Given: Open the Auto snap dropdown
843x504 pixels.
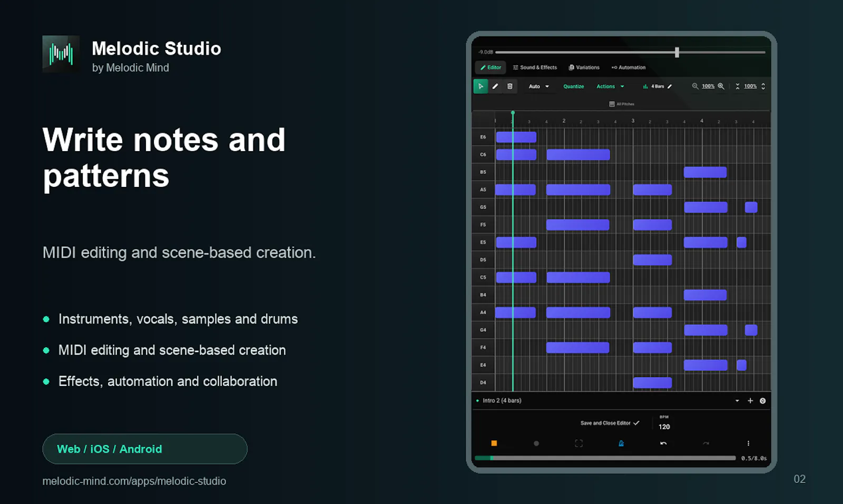Looking at the screenshot, I should pyautogui.click(x=539, y=86).
